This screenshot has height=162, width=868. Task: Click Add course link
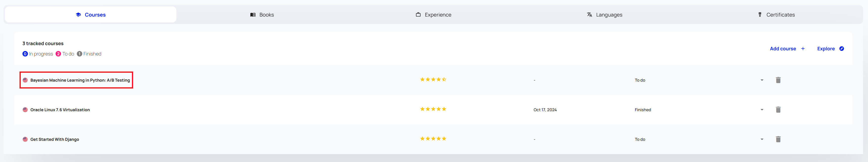coord(783,49)
